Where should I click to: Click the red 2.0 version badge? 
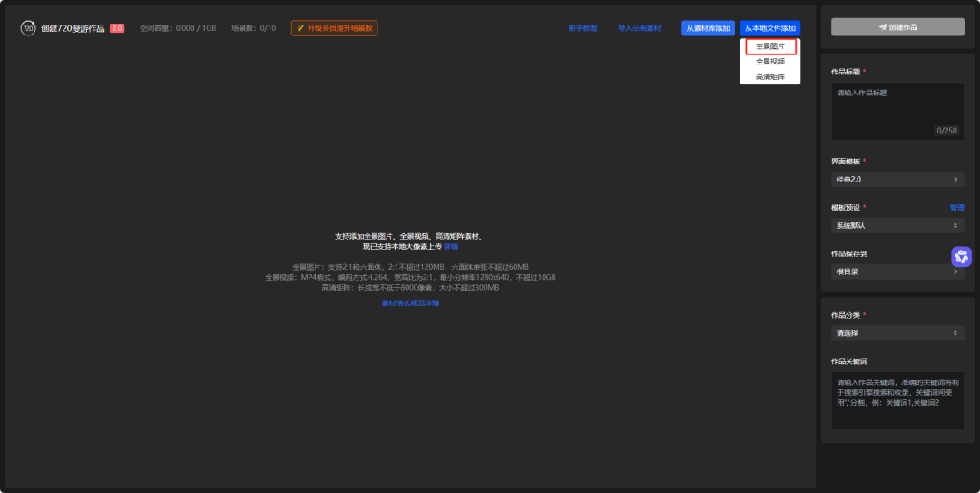pos(117,28)
